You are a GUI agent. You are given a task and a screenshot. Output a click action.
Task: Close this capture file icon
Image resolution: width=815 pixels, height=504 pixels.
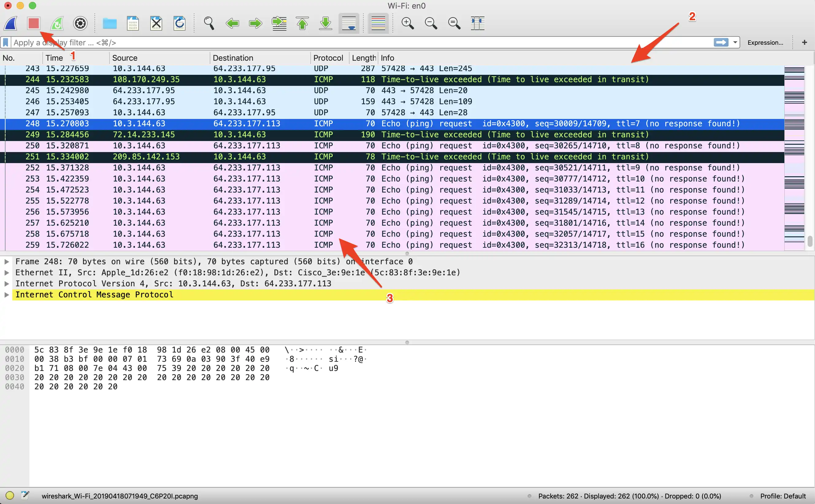[x=156, y=23]
